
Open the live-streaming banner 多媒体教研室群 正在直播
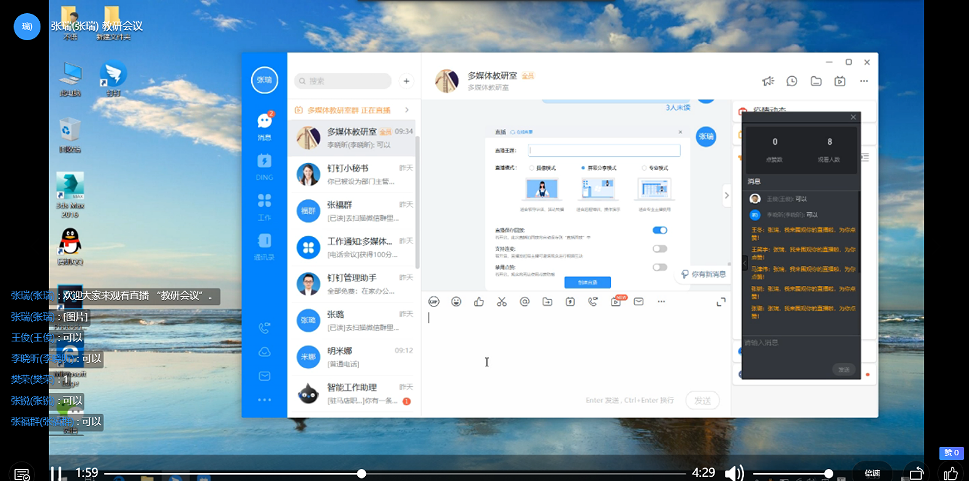pyautogui.click(x=352, y=110)
